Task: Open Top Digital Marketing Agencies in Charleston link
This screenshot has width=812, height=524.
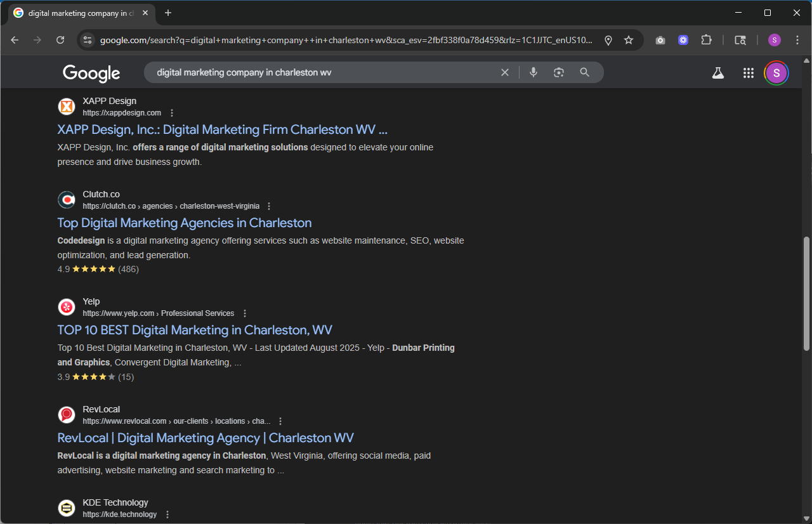Action: [x=185, y=223]
